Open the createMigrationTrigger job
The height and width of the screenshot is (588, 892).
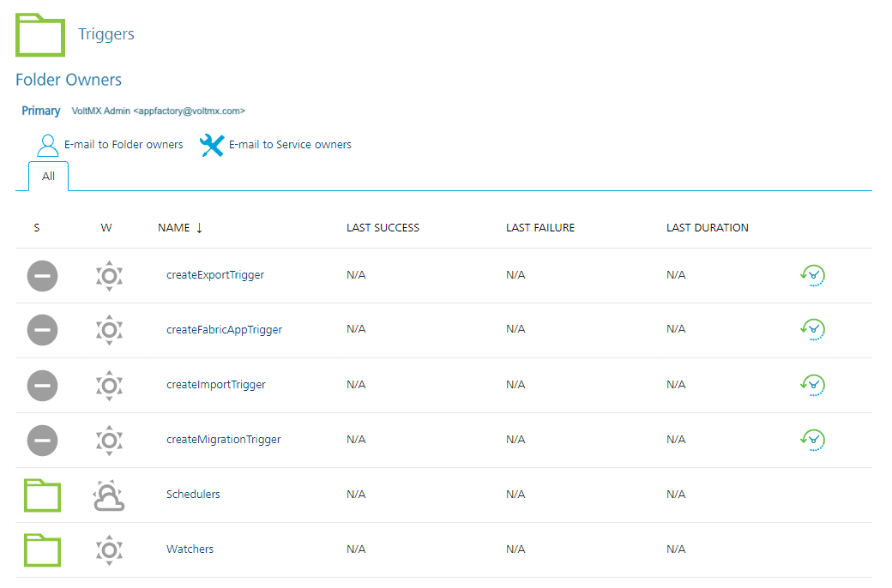(x=224, y=440)
